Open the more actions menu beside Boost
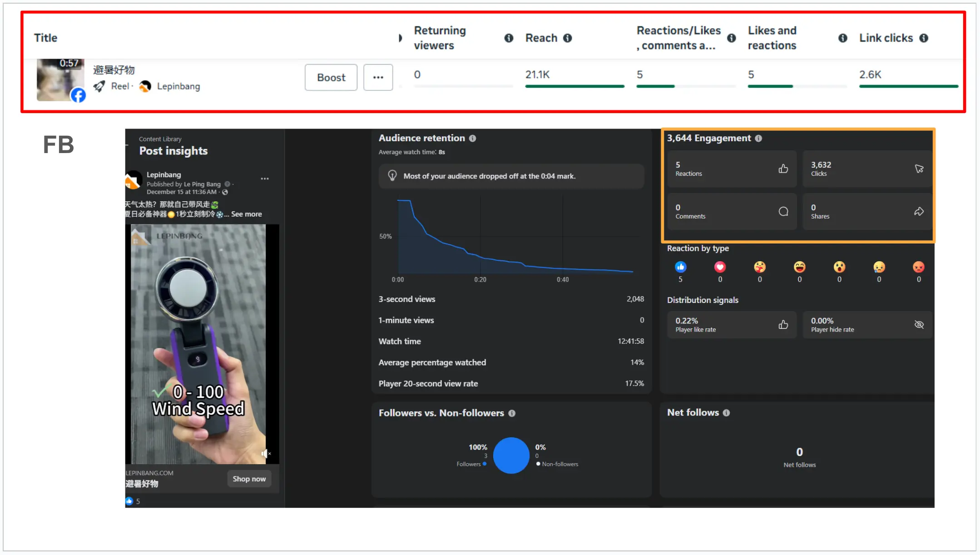 pyautogui.click(x=378, y=77)
